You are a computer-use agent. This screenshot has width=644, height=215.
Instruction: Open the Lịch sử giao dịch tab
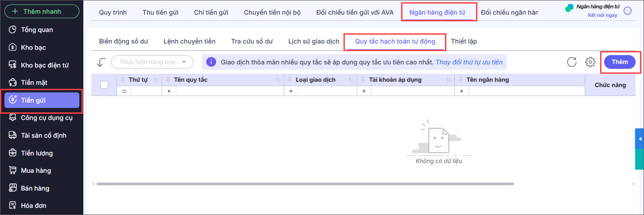click(x=313, y=41)
